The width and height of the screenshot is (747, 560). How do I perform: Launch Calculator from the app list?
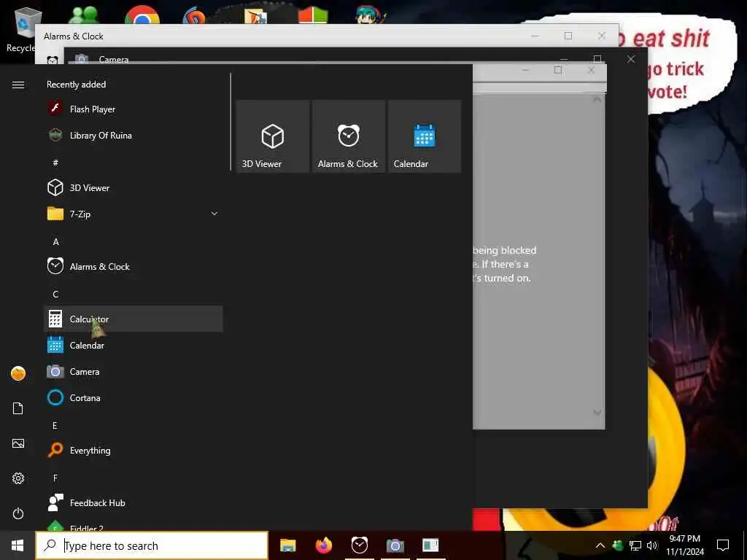133,319
